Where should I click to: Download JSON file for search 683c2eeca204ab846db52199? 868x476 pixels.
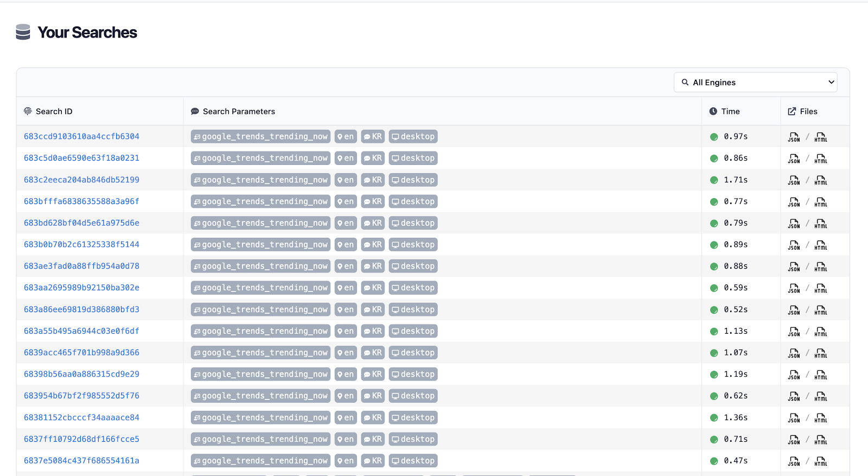tap(794, 180)
